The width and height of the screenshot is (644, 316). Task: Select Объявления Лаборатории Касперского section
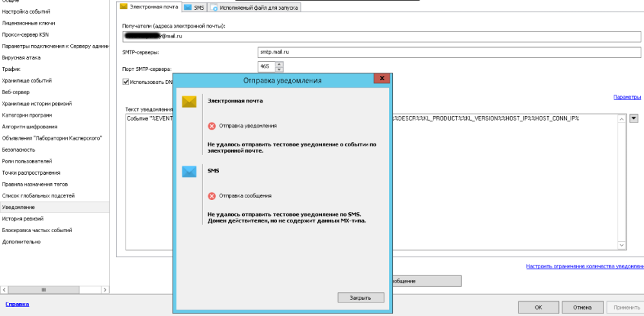tap(54, 138)
